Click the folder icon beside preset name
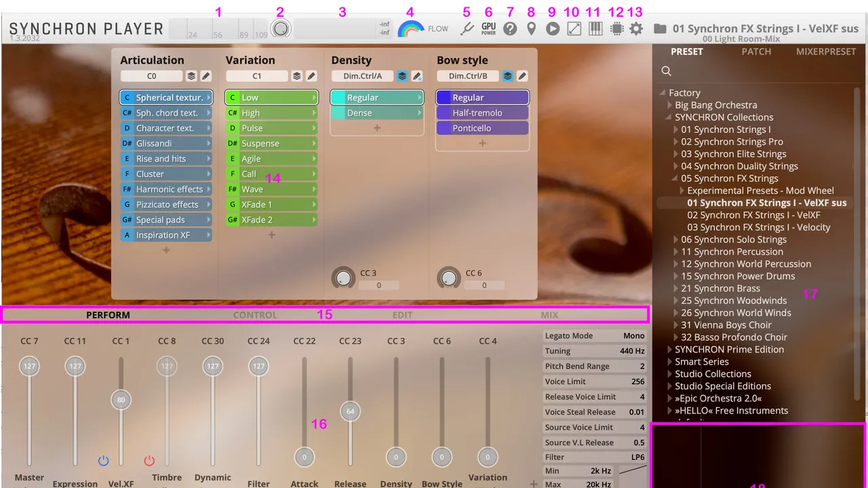The height and width of the screenshot is (488, 868). coord(660,28)
